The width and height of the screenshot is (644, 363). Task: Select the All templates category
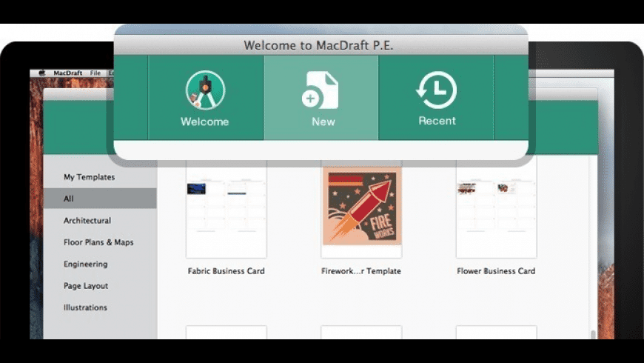(x=100, y=199)
